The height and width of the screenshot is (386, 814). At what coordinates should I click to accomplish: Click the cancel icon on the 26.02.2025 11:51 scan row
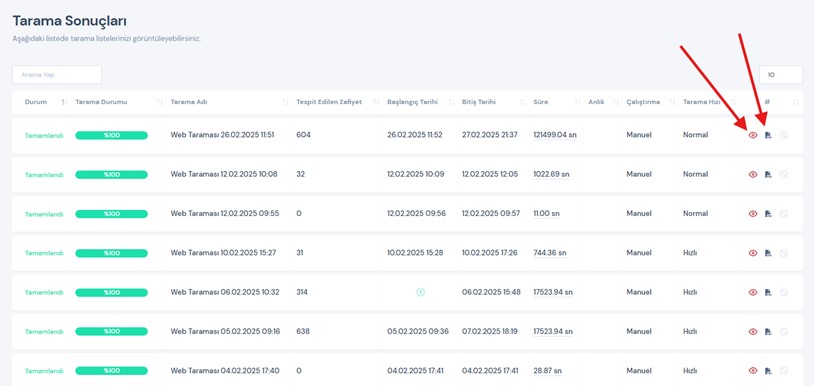[x=784, y=135]
